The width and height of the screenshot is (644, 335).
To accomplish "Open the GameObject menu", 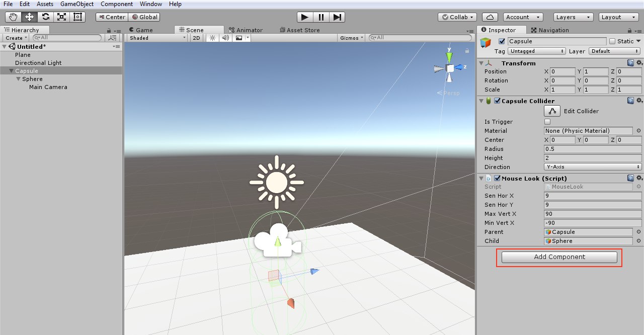I will pyautogui.click(x=77, y=4).
